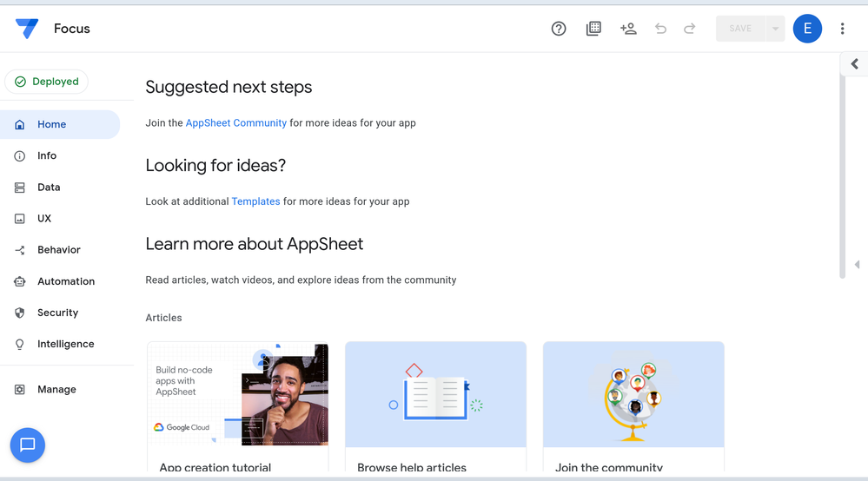
Task: Click the add user share icon
Action: tap(628, 28)
